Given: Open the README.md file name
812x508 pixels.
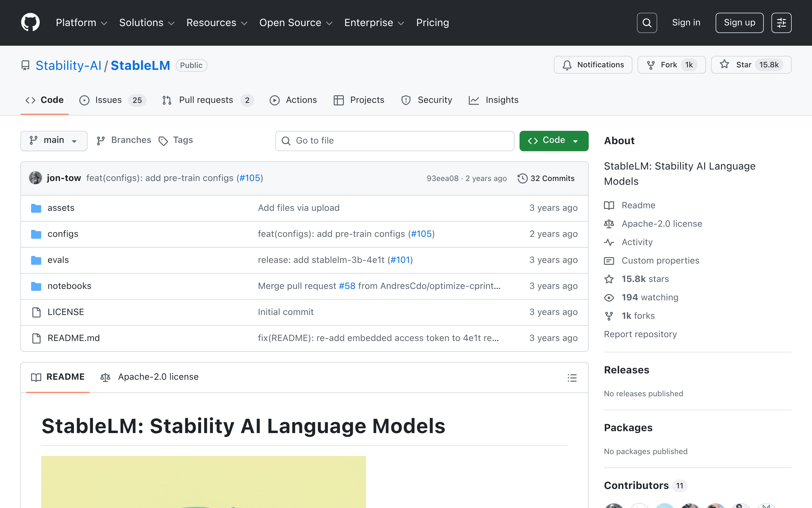Looking at the screenshot, I should pyautogui.click(x=74, y=338).
